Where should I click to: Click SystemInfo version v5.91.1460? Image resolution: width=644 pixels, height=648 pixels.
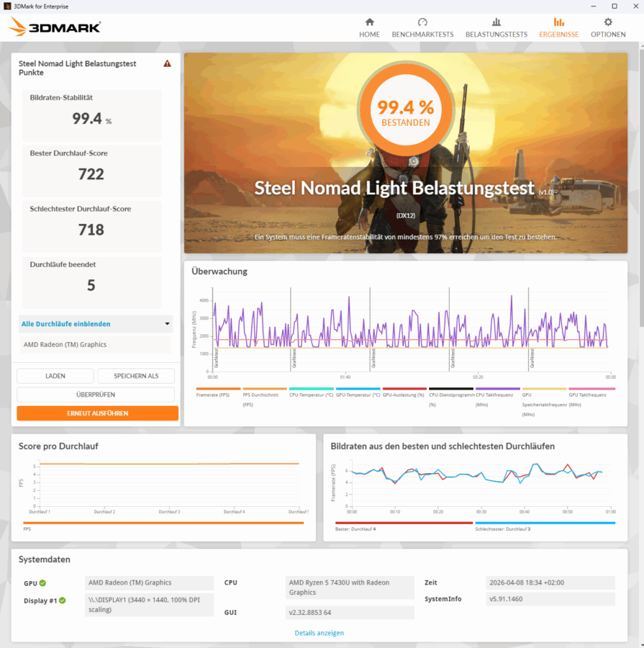click(550, 599)
